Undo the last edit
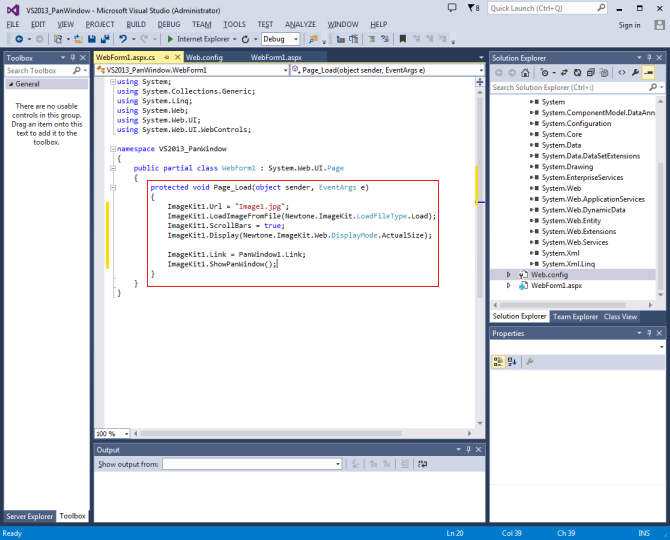This screenshot has height=540, width=670. (x=123, y=39)
